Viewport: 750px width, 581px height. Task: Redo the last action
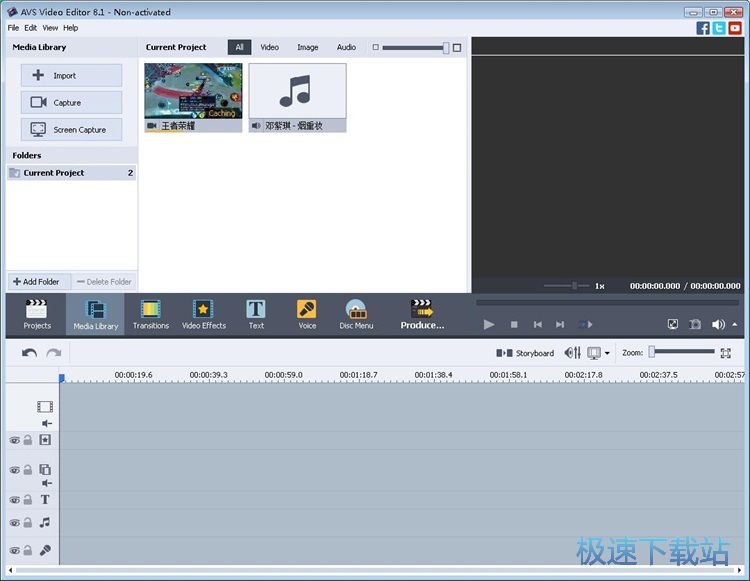point(54,353)
